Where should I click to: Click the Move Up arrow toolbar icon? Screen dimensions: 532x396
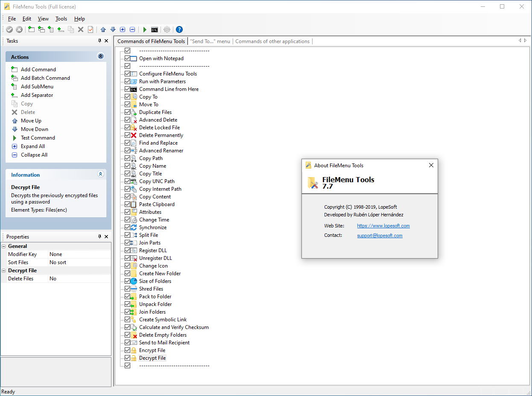[103, 29]
